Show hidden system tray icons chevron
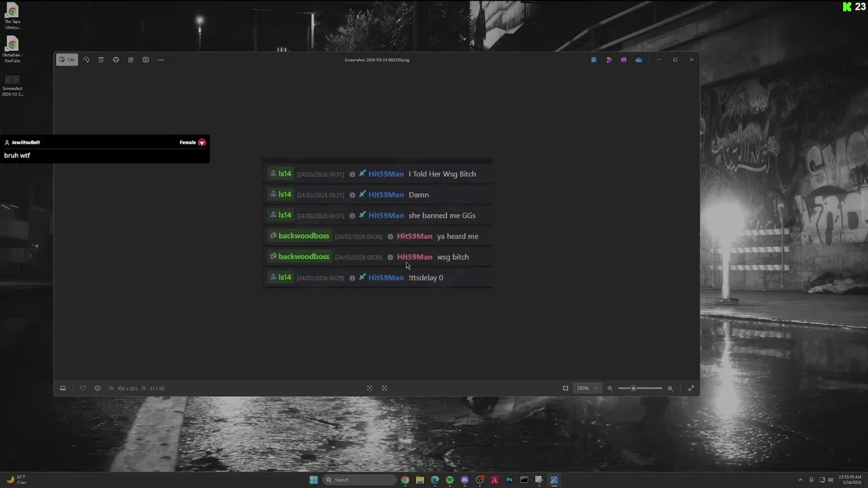The height and width of the screenshot is (488, 868). [800, 480]
